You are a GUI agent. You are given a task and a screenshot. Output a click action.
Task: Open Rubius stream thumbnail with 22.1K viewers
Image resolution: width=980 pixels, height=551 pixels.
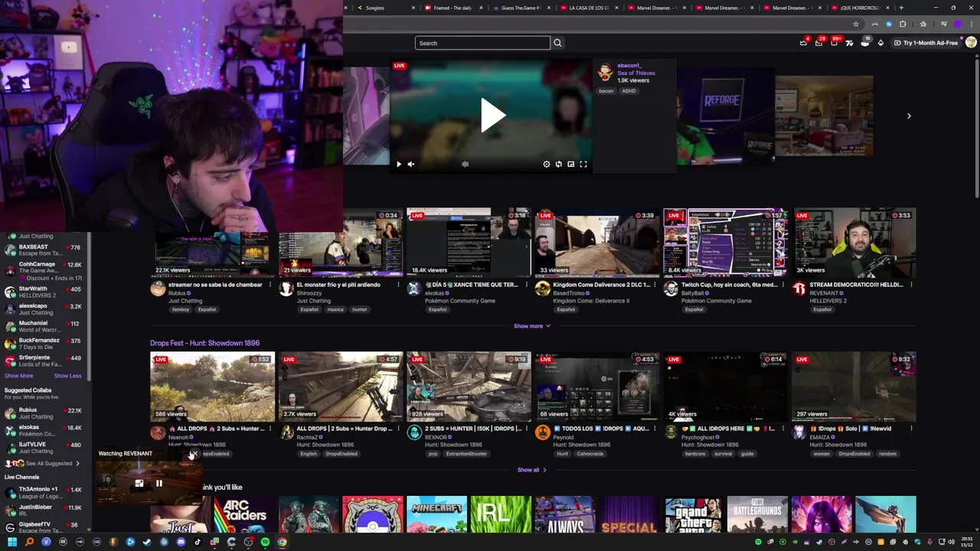tap(212, 242)
